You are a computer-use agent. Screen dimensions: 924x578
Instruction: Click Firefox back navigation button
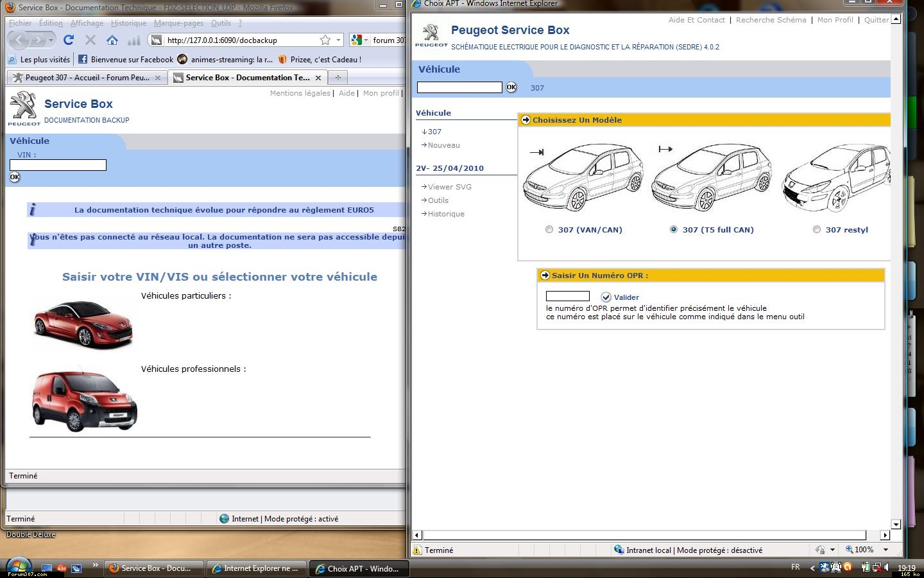pos(19,40)
